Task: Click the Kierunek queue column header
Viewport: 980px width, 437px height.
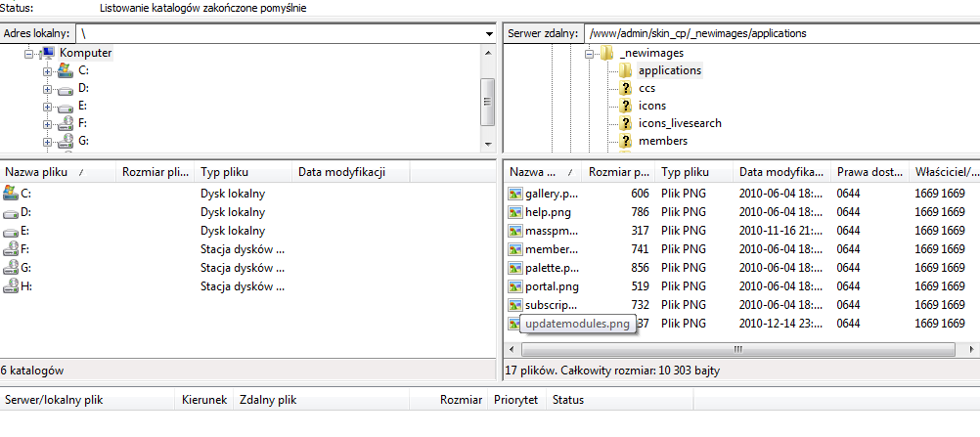Action: 204,400
